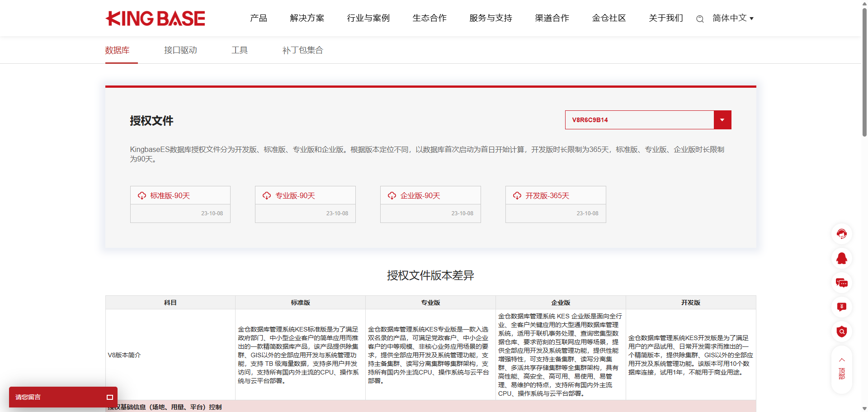The image size is (868, 412).
Task: Open the chat bubbles message icon
Action: pos(842,283)
